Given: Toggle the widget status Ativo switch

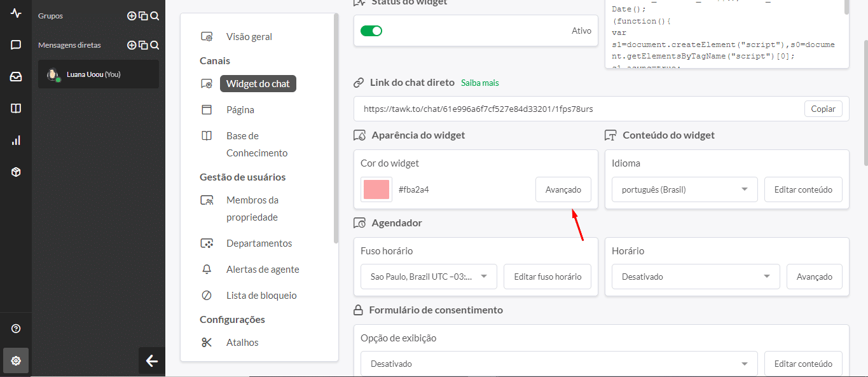Looking at the screenshot, I should [x=371, y=31].
